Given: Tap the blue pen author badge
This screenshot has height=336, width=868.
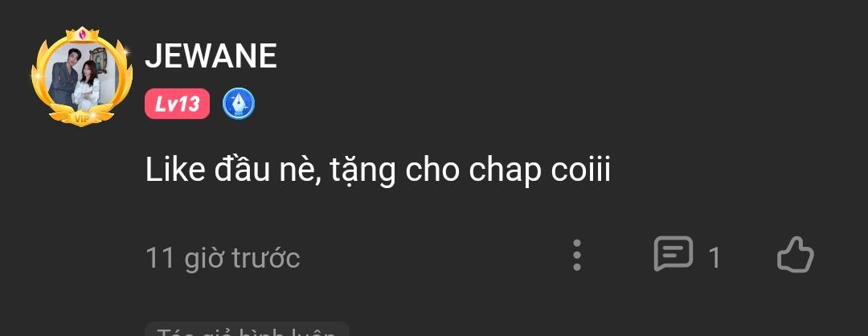Looking at the screenshot, I should point(239,104).
